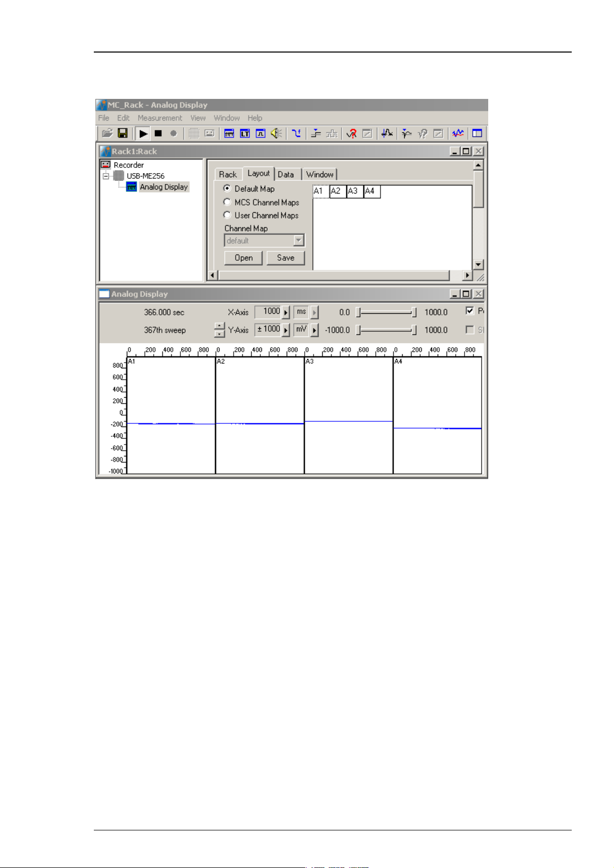Open the Window menu
Screen dimensions: 614x868
coord(227,118)
